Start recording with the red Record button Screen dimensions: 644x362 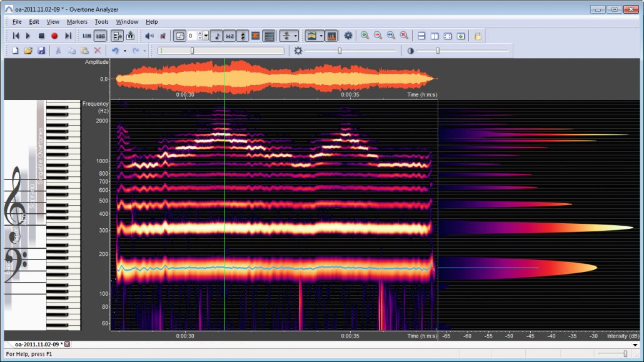tap(53, 36)
